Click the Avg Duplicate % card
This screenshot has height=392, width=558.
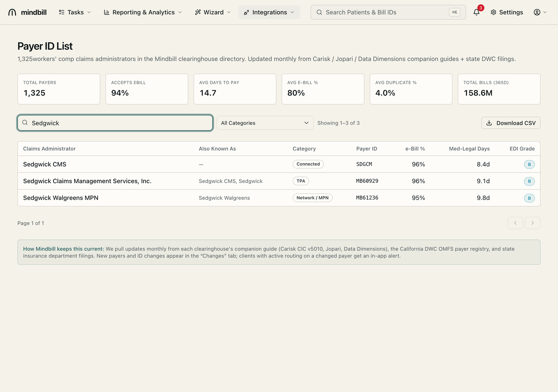411,89
